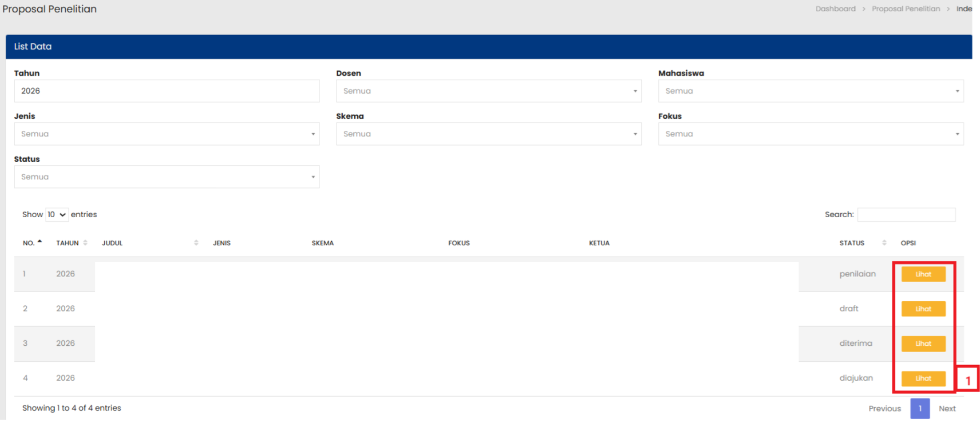View the diterima proposal with Lihat
This screenshot has height=422, width=980.
click(x=923, y=344)
